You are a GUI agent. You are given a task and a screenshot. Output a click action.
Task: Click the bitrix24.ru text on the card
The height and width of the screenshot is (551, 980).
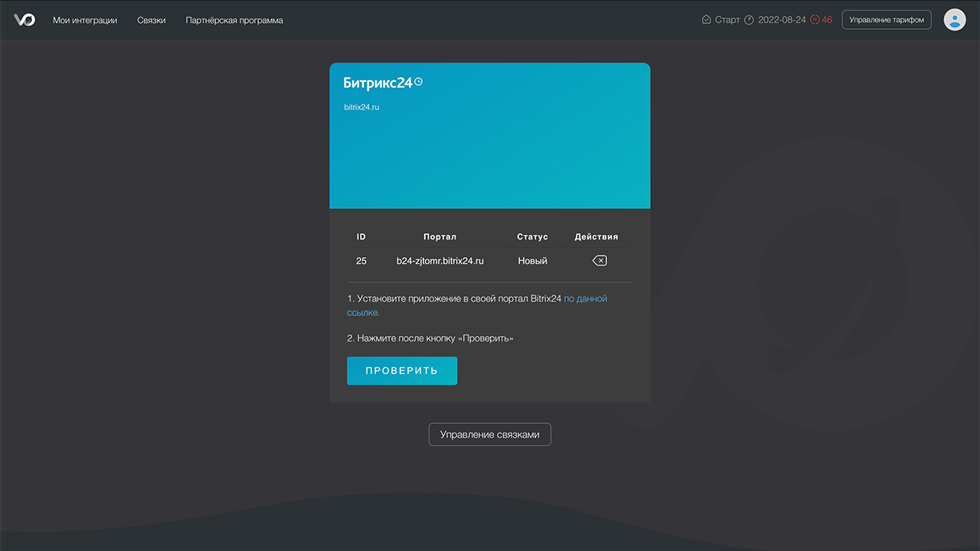click(x=361, y=107)
